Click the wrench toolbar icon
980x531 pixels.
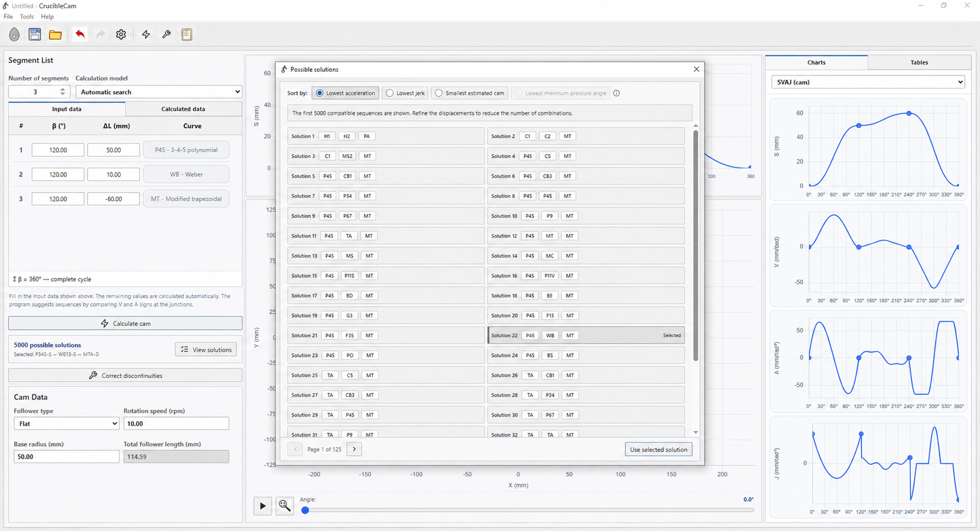pyautogui.click(x=166, y=35)
